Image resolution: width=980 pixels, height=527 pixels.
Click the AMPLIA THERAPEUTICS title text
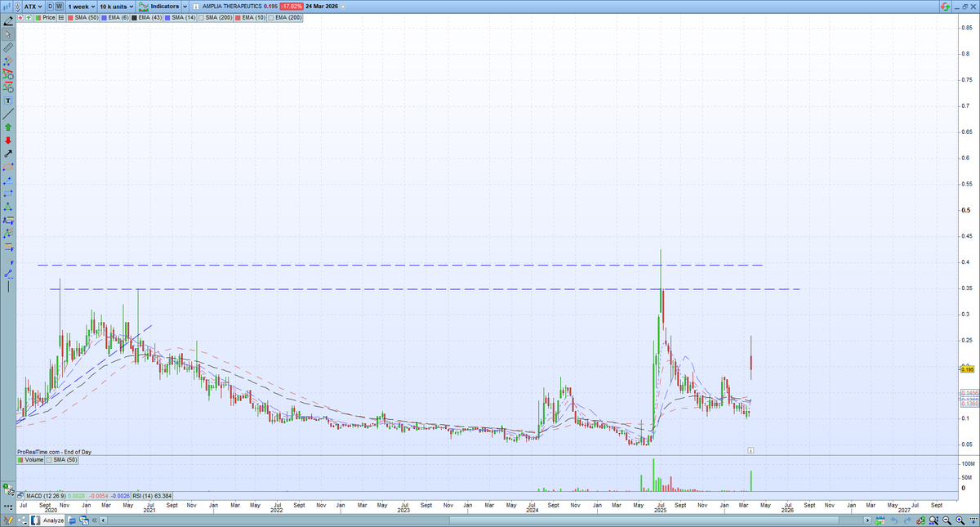tap(232, 7)
